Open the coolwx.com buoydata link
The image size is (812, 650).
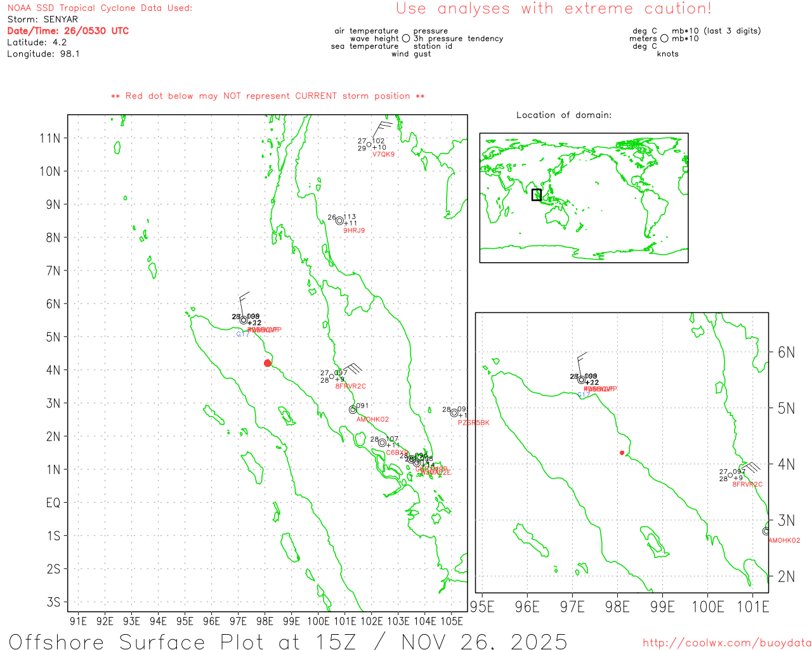point(726,643)
